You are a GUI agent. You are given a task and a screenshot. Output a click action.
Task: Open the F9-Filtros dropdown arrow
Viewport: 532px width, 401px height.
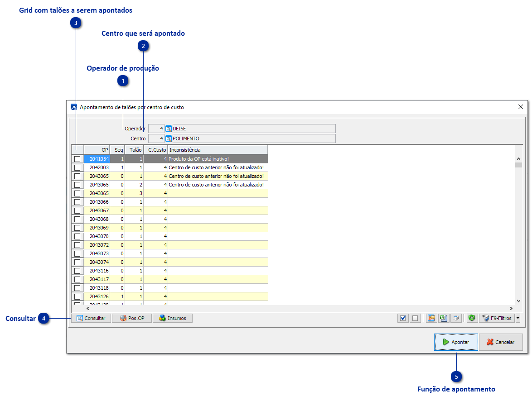(x=518, y=318)
